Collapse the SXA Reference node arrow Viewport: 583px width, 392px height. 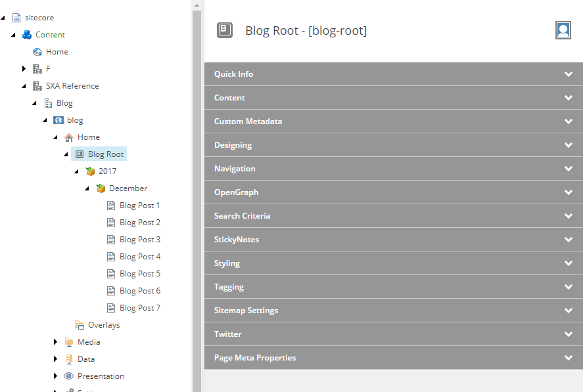tap(24, 86)
